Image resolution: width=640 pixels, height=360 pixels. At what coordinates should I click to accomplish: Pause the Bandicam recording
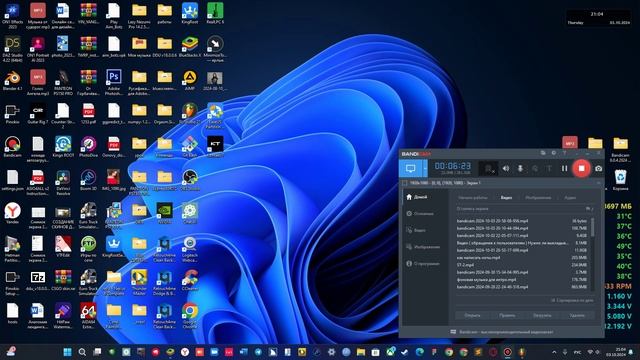coord(564,168)
